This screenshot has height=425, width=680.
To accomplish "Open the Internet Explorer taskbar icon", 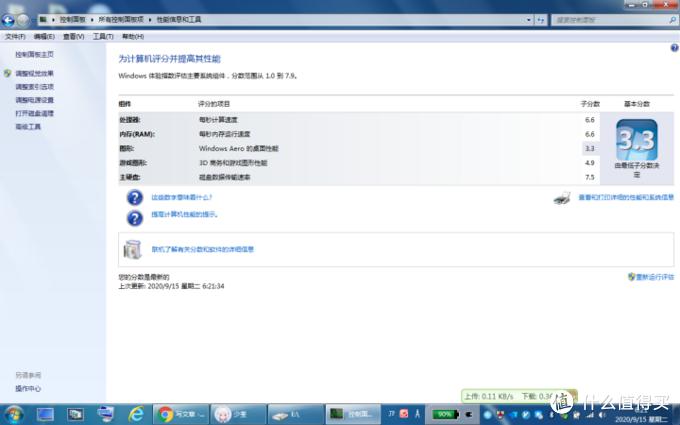I will [x=136, y=415].
